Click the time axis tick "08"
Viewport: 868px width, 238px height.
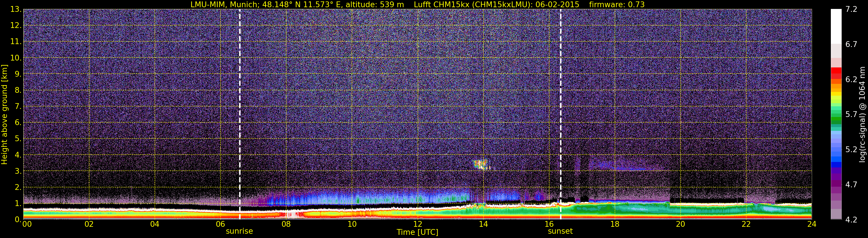(286, 224)
